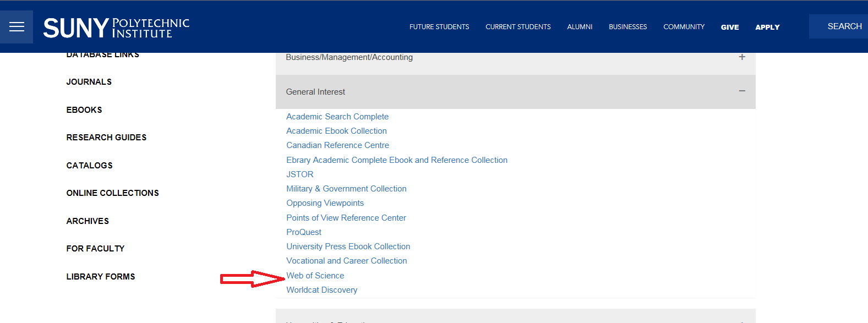Select Database Links in sidebar
Image resolution: width=868 pixels, height=323 pixels.
point(102,54)
